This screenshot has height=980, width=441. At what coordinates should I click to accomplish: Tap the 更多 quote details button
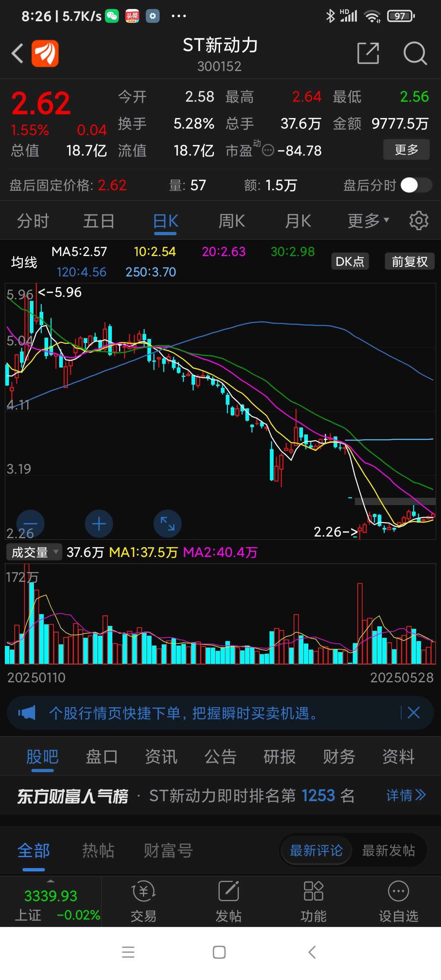tap(406, 149)
